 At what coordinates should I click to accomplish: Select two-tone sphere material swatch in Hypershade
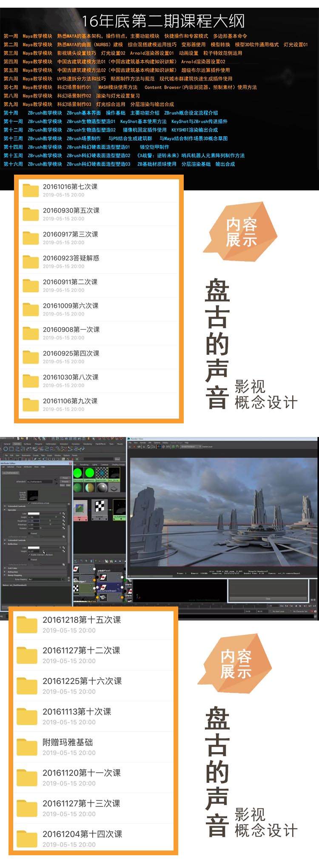click(90, 487)
